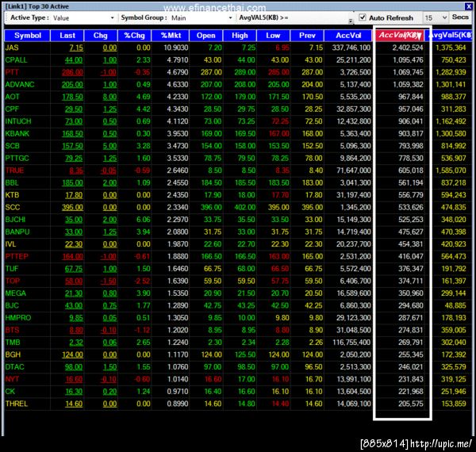The height and width of the screenshot is (452, 476).
Task: Select the PTTEP symbol
Action: coord(17,257)
